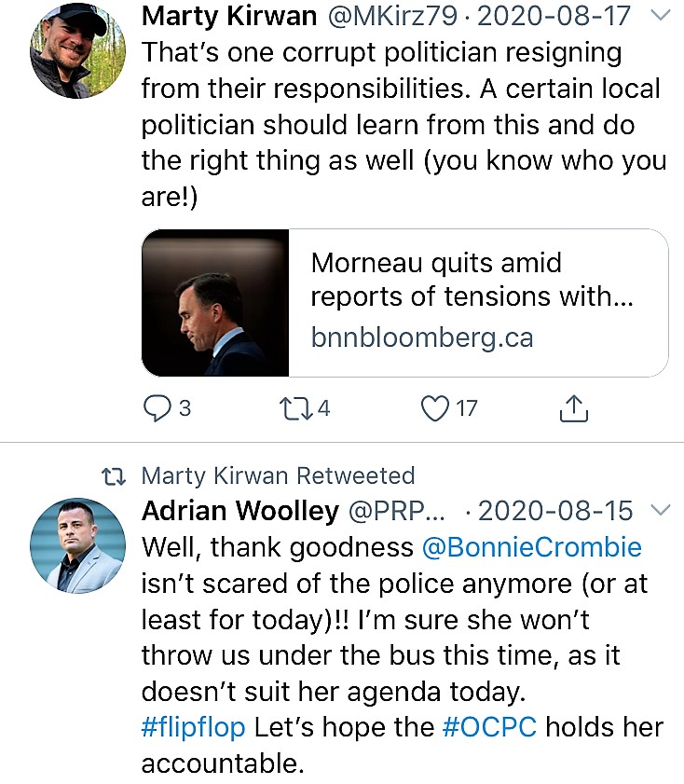This screenshot has width=684, height=784.
Task: Open the #flipflop hashtag
Action: [x=193, y=727]
